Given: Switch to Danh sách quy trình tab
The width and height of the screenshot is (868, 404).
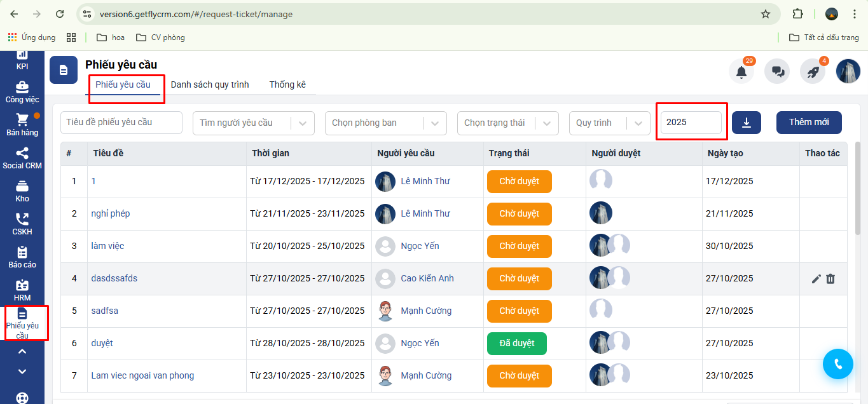Looking at the screenshot, I should pos(210,84).
